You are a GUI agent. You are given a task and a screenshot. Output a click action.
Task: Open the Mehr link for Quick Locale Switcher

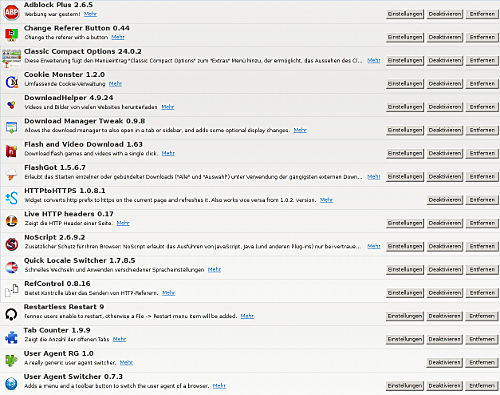point(214,270)
